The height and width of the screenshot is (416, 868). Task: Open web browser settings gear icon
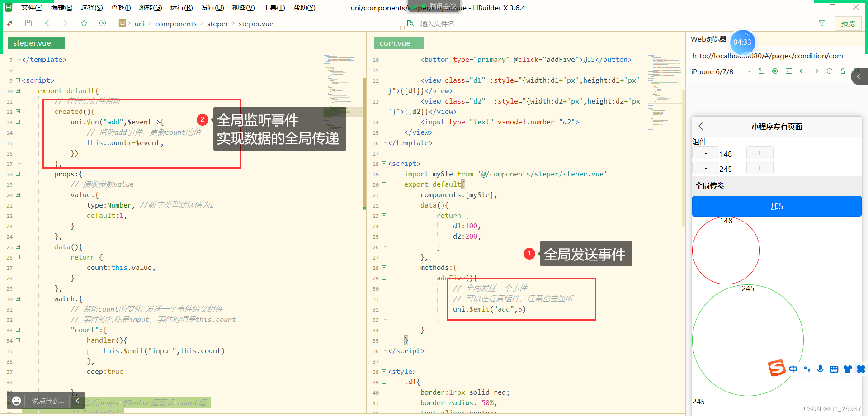(x=775, y=71)
